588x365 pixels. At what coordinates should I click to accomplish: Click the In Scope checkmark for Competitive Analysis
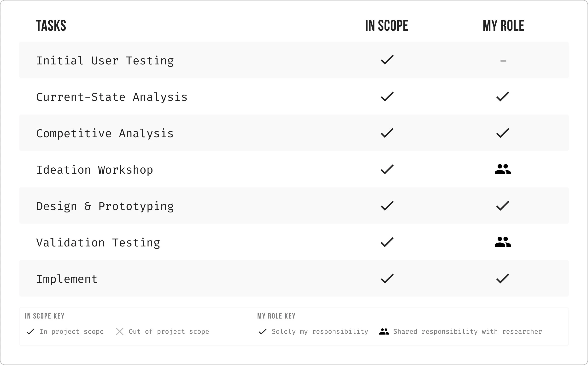click(x=387, y=133)
